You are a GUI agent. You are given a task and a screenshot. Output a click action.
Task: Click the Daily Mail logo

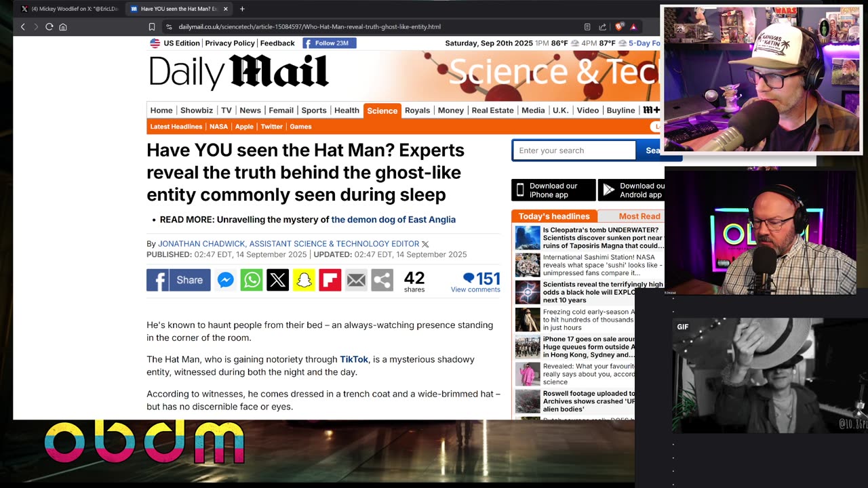tap(239, 72)
